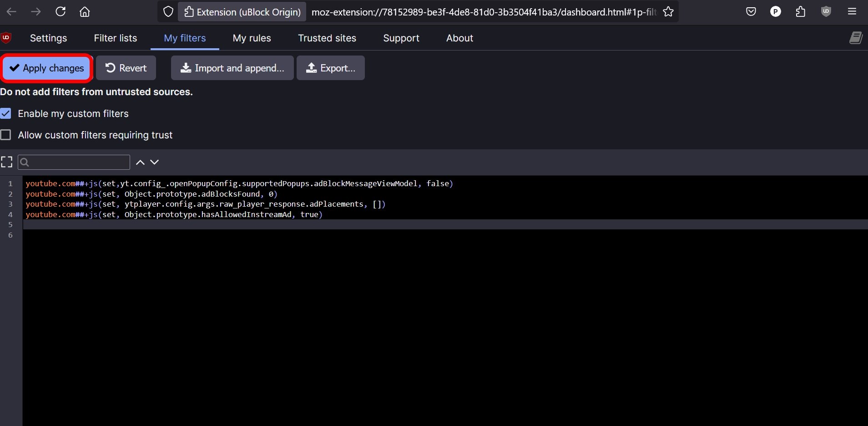The height and width of the screenshot is (426, 868).
Task: Open uBlock Origin toolbar shield popup
Action: 826,12
